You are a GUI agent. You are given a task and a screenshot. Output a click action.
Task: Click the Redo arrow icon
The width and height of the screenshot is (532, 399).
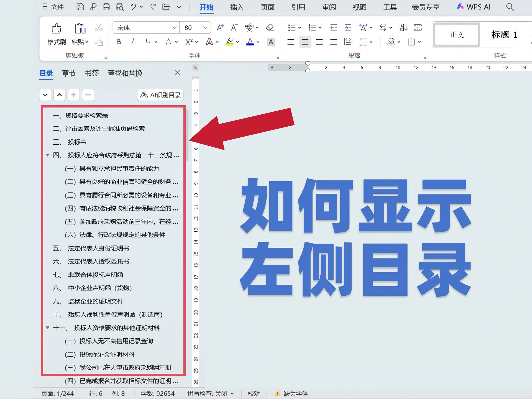click(153, 7)
